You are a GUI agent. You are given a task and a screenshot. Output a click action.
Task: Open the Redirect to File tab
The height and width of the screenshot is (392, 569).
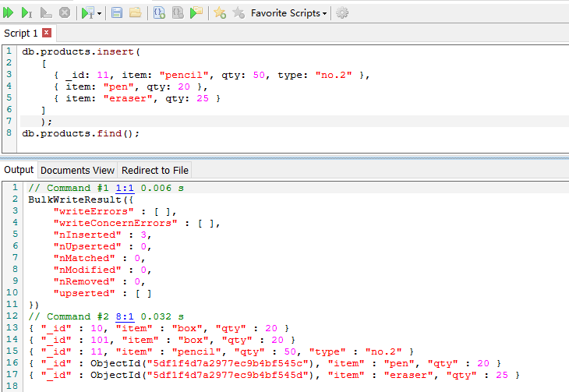[x=155, y=170]
